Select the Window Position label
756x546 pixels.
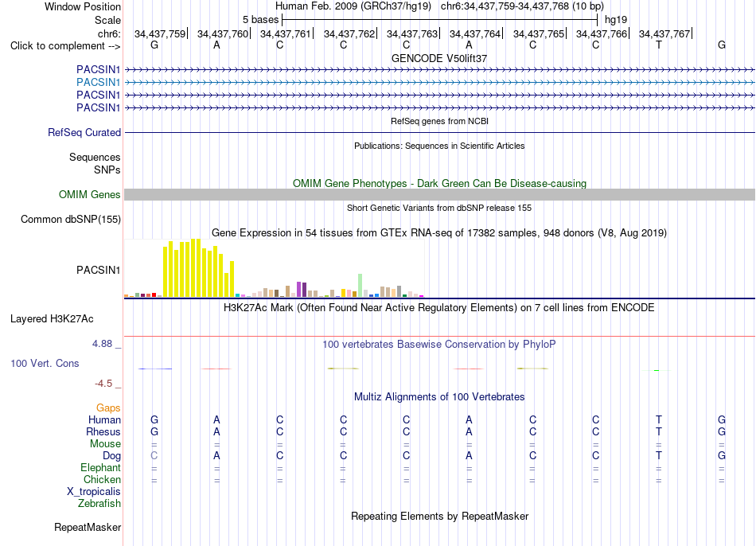tap(83, 6)
